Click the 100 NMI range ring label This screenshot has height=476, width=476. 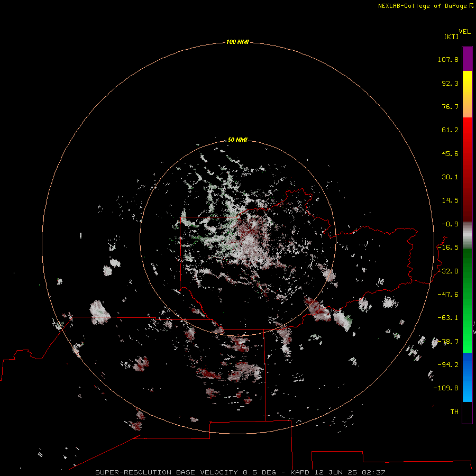[x=237, y=42]
